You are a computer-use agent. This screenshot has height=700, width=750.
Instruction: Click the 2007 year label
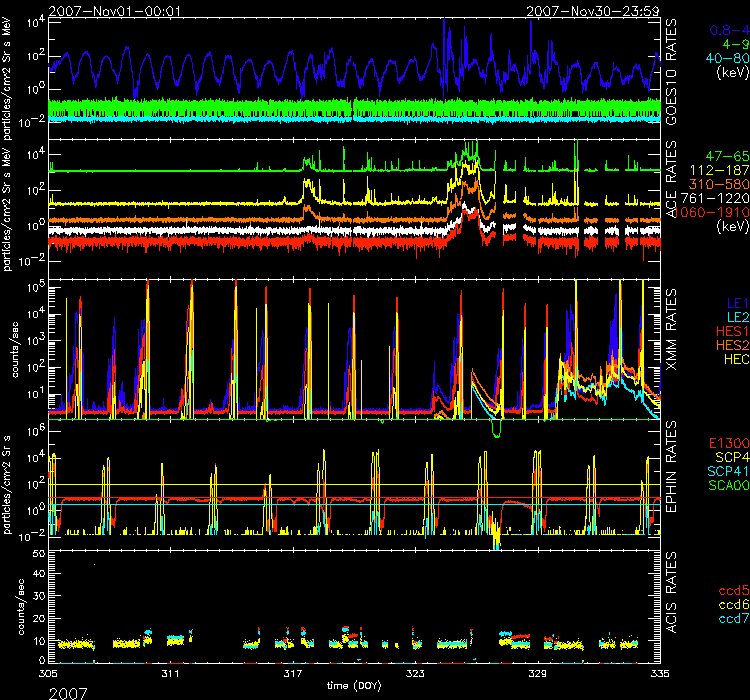(x=68, y=693)
